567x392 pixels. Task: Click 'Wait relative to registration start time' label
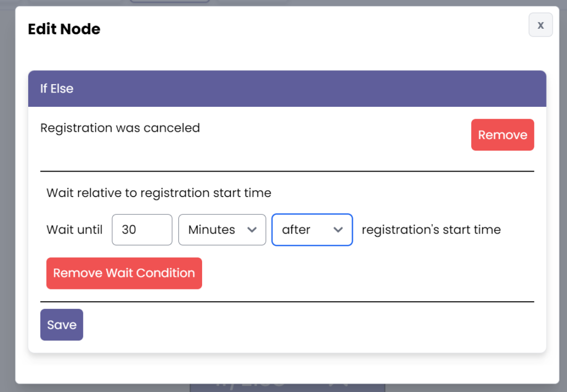tap(159, 193)
